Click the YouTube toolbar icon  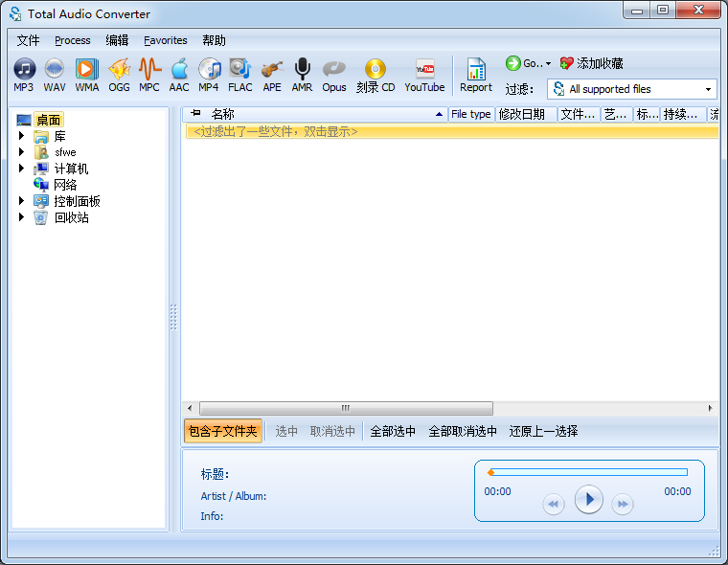[x=424, y=75]
